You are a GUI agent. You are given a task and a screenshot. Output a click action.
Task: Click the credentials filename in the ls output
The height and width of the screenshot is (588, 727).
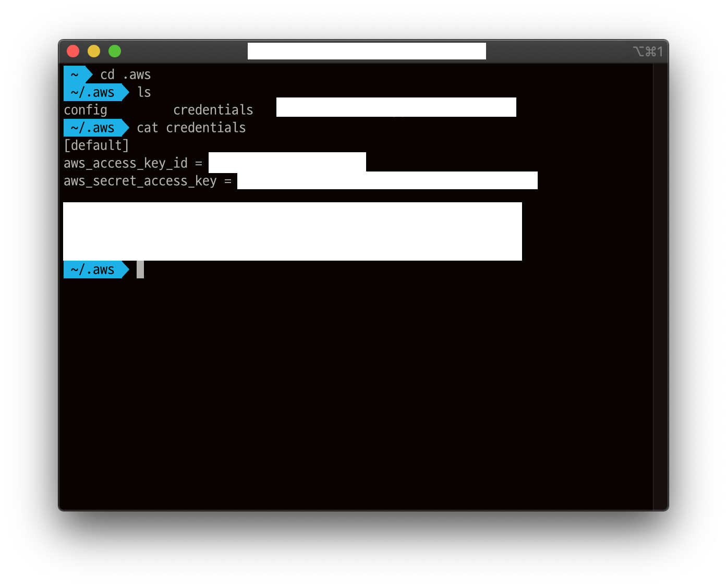(x=213, y=110)
